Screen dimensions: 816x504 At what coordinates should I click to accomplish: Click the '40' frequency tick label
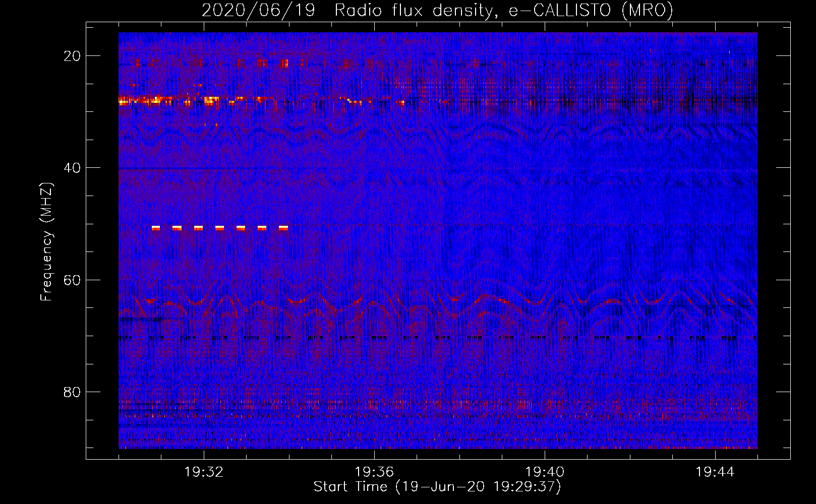click(73, 168)
